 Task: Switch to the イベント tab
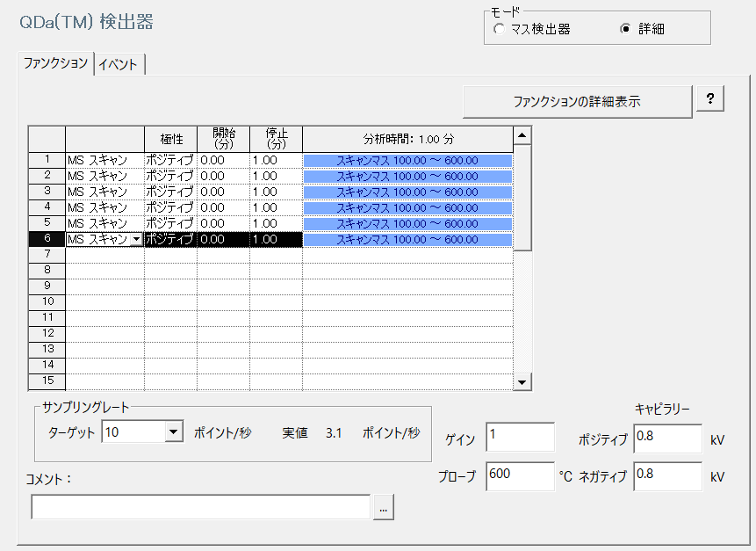[x=119, y=63]
